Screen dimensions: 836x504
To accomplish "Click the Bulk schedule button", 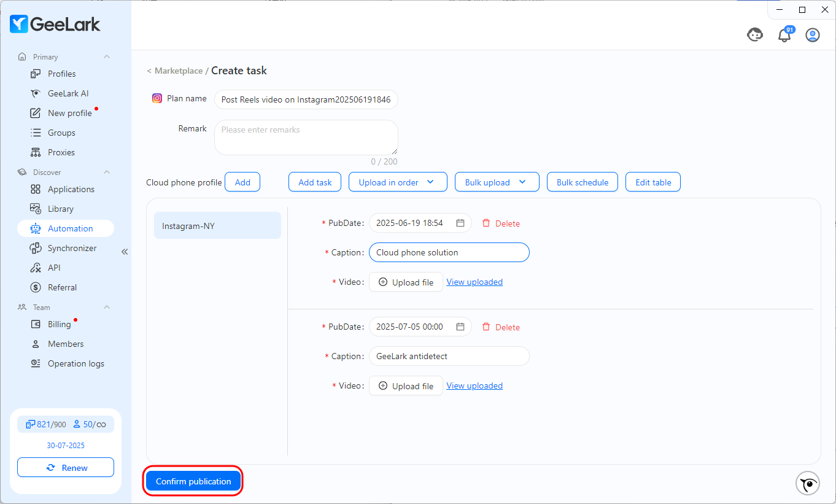I will pyautogui.click(x=582, y=182).
